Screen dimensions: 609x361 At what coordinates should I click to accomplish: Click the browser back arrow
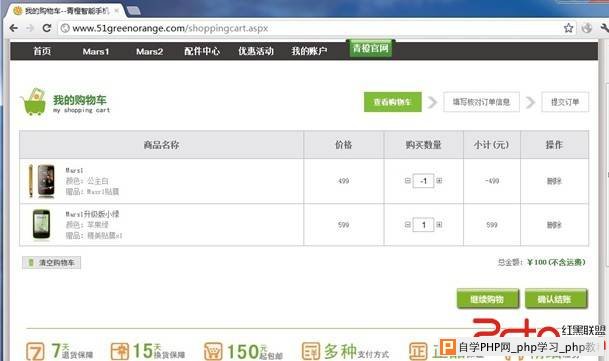(x=14, y=28)
